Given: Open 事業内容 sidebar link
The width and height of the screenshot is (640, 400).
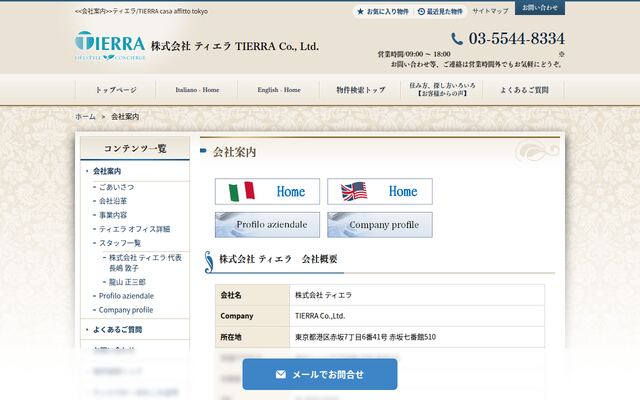Looking at the screenshot, I should pyautogui.click(x=113, y=215).
